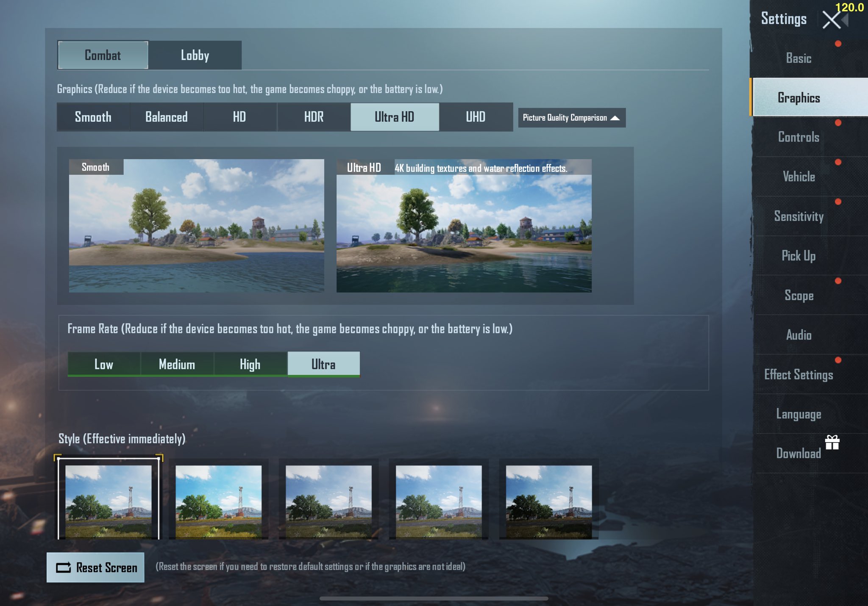The image size is (868, 606).
Task: Select the second style thumbnail
Action: (x=218, y=498)
